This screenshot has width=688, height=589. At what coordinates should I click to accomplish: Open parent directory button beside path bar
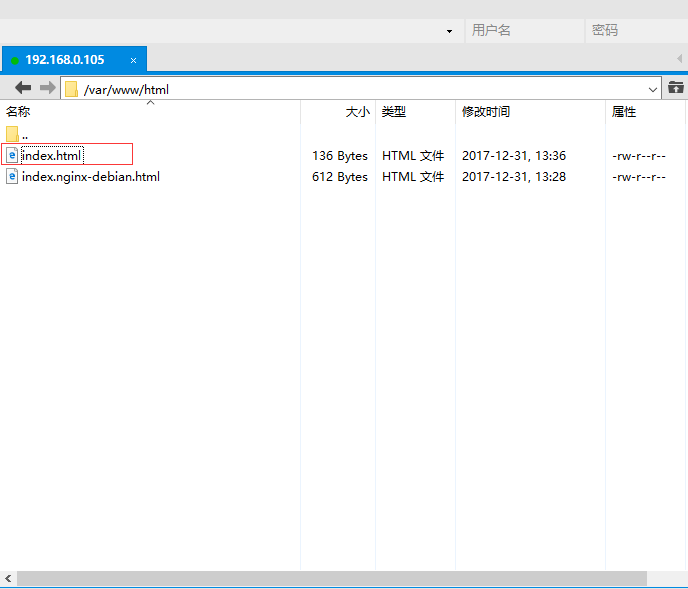pyautogui.click(x=676, y=87)
